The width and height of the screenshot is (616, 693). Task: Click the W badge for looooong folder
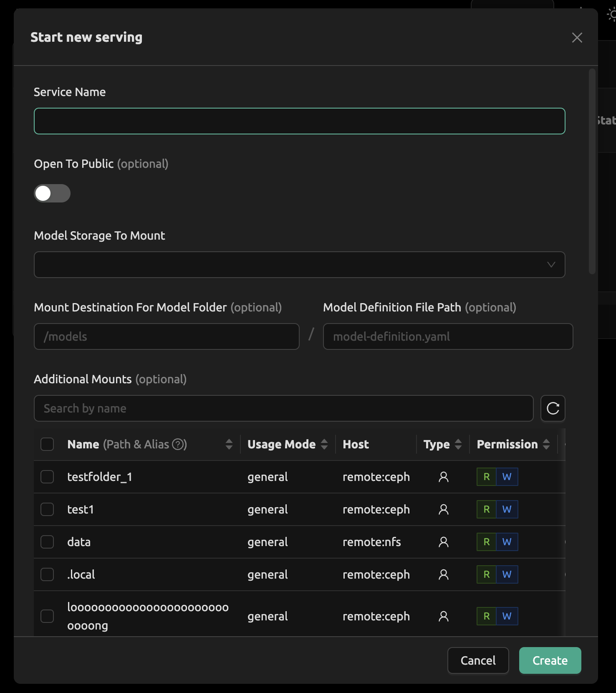tap(507, 616)
